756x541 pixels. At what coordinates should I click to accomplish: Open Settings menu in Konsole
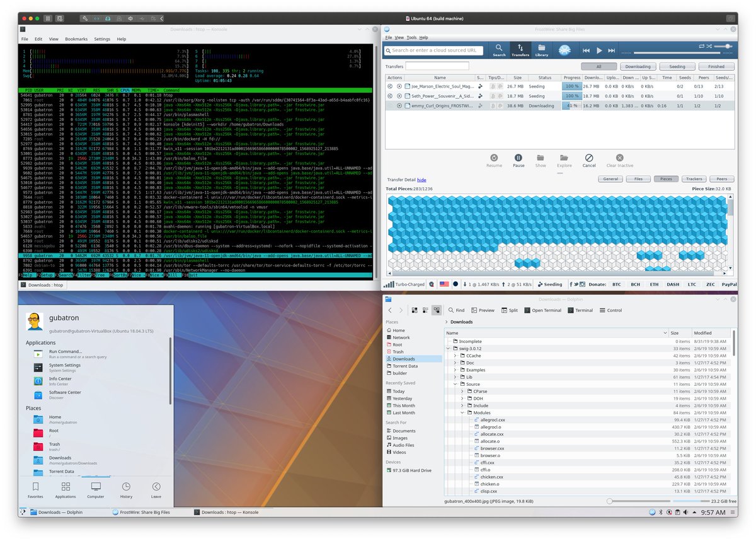pyautogui.click(x=102, y=39)
